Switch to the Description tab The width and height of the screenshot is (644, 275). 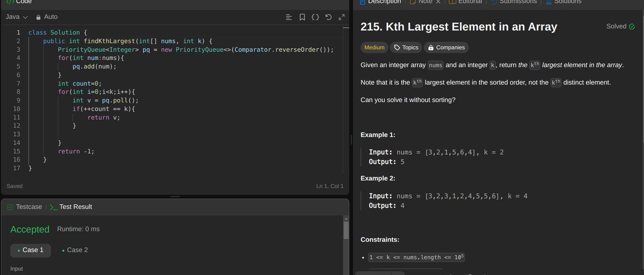coord(379,2)
